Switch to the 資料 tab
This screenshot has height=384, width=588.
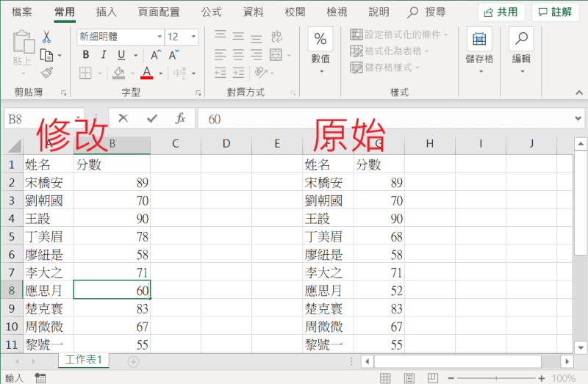(253, 12)
